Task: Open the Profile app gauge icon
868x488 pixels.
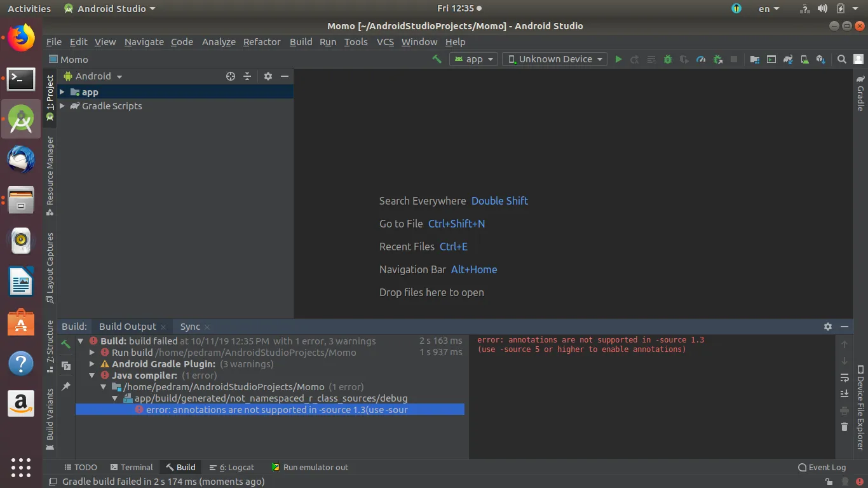Action: 701,59
